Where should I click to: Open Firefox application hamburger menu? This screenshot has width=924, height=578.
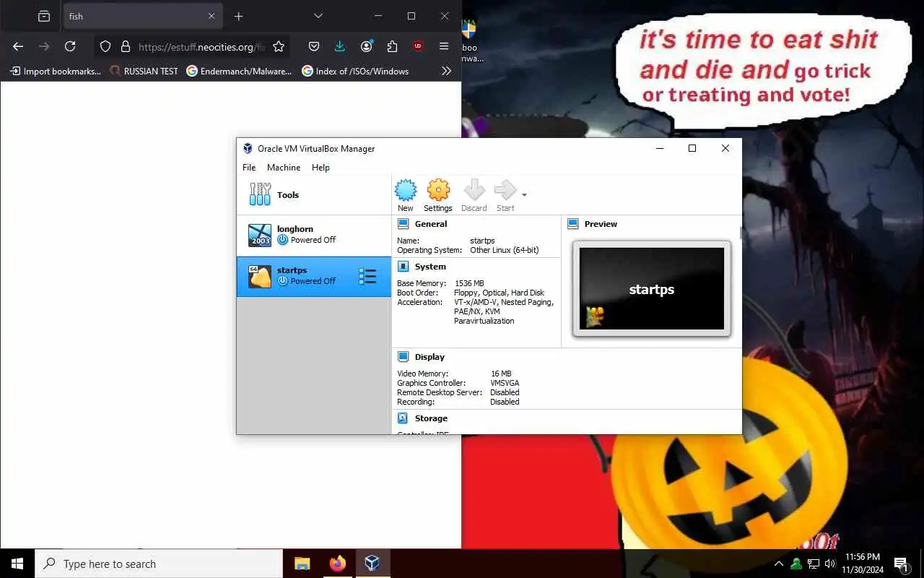(x=444, y=46)
